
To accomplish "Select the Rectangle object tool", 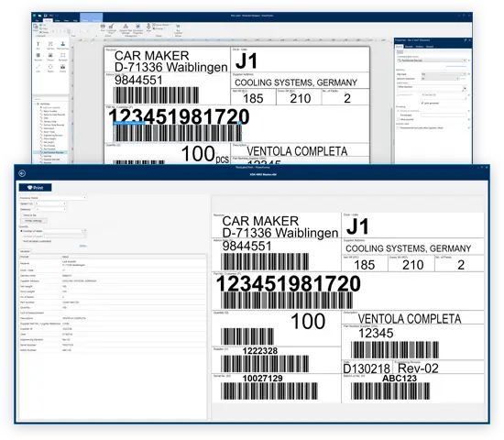I will (62, 57).
